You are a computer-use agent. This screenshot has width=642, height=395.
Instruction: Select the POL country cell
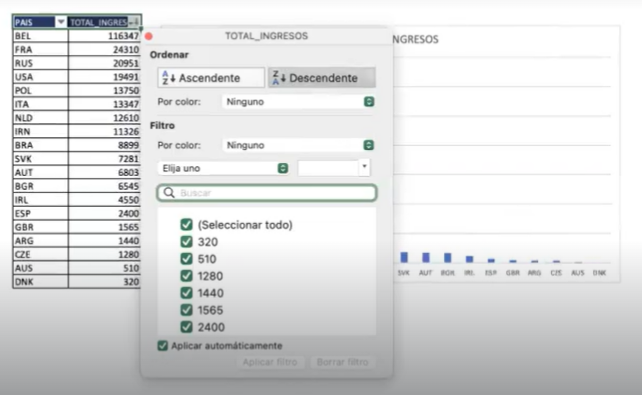point(40,90)
